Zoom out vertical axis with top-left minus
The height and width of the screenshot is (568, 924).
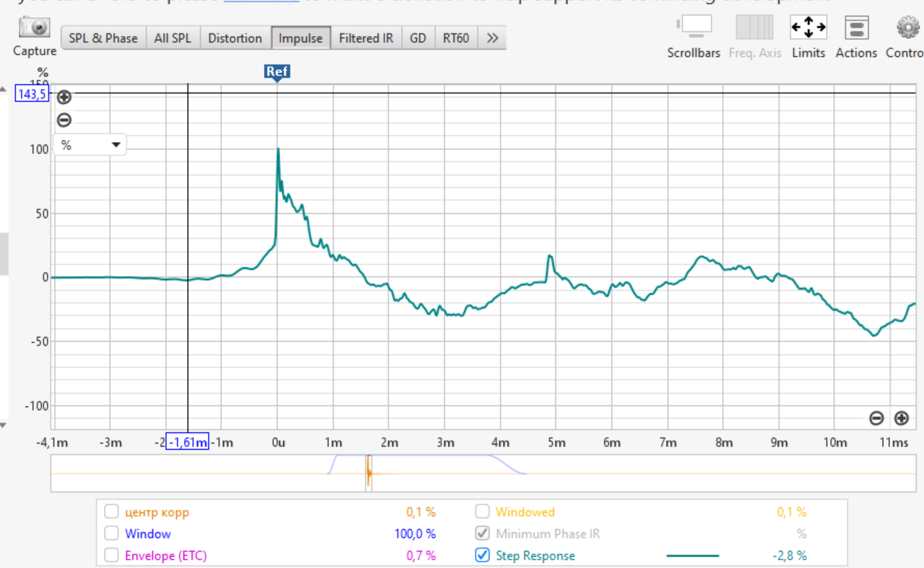click(64, 121)
